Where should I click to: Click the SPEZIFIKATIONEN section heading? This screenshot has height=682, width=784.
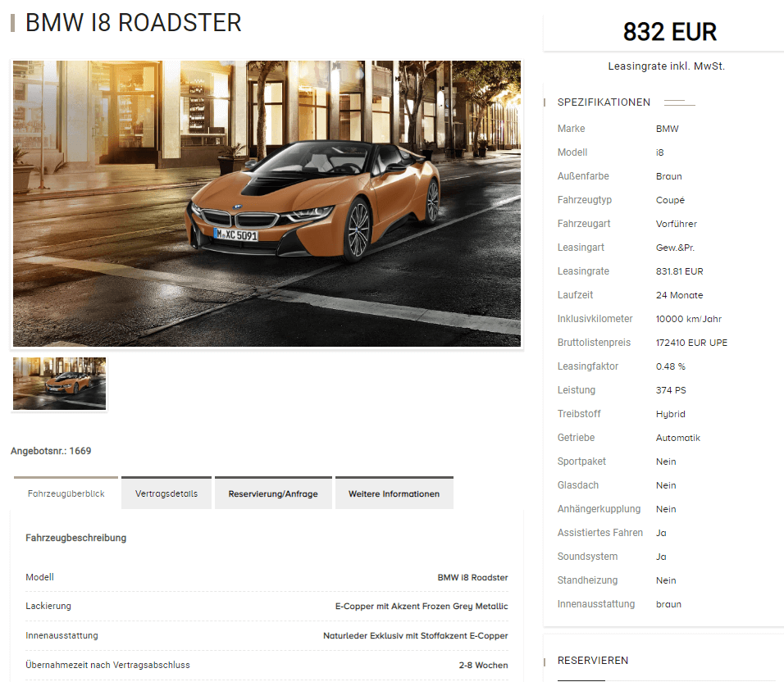point(604,102)
